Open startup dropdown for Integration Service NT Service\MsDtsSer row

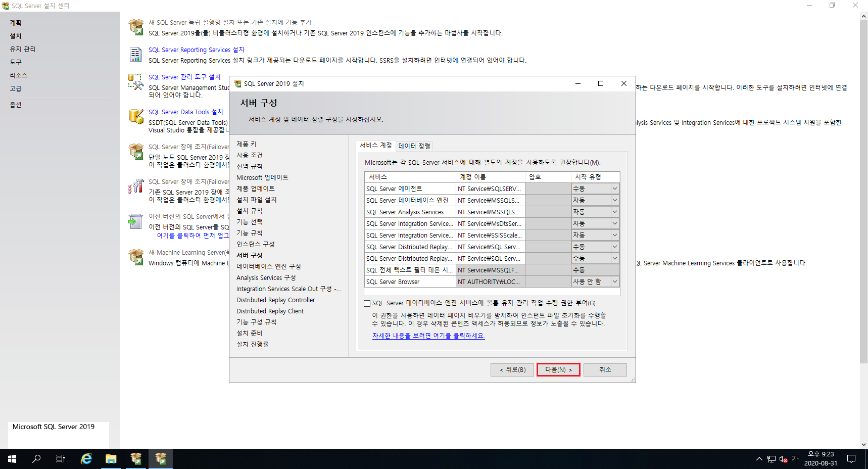(x=615, y=223)
